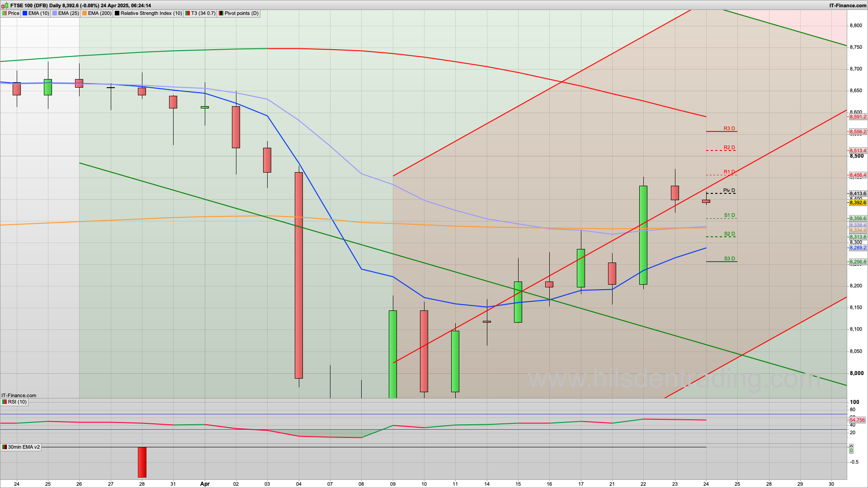Click the 8,356.6 price axis tag

click(858, 219)
